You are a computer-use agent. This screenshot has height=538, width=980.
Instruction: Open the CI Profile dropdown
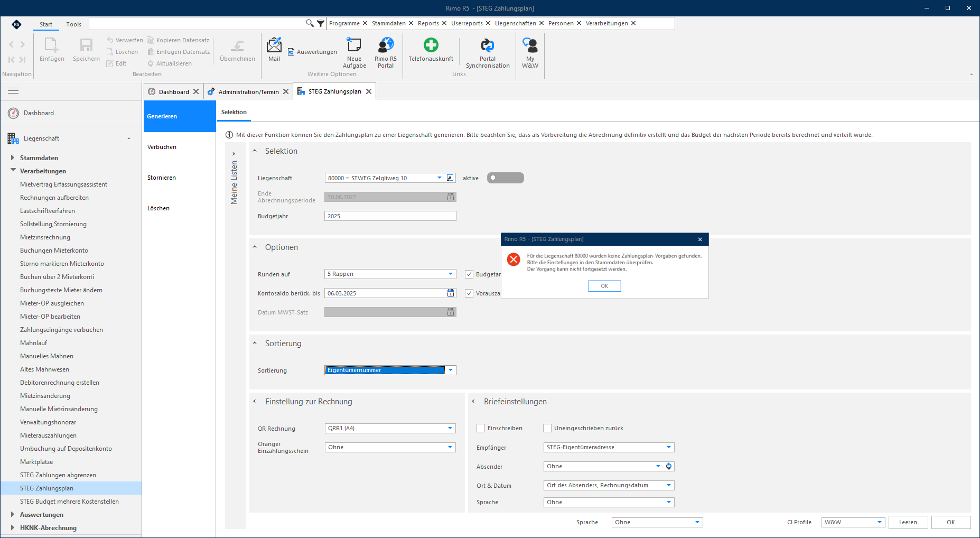[x=880, y=522]
